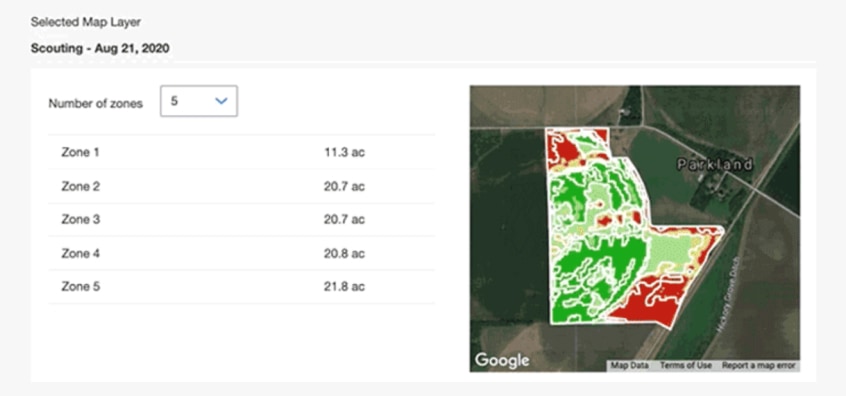This screenshot has height=396, width=846.
Task: Open the Terms of Use link
Action: [686, 366]
